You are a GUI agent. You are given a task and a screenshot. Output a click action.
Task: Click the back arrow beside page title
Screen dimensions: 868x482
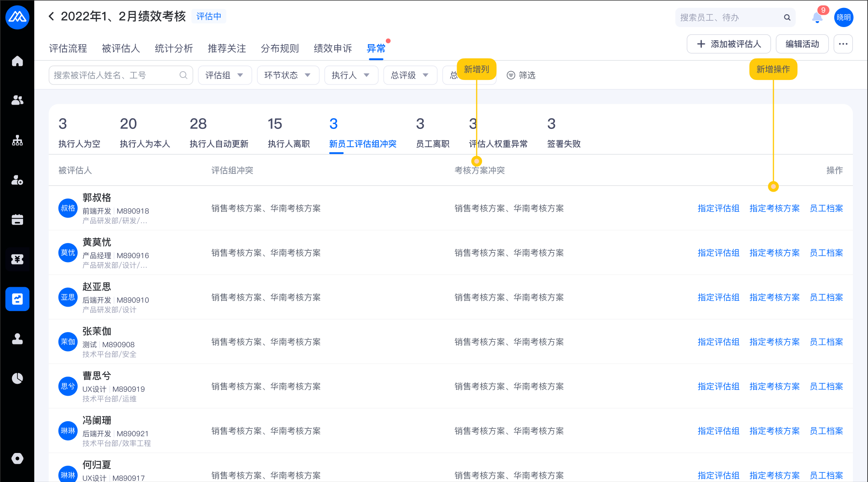pyautogui.click(x=51, y=16)
